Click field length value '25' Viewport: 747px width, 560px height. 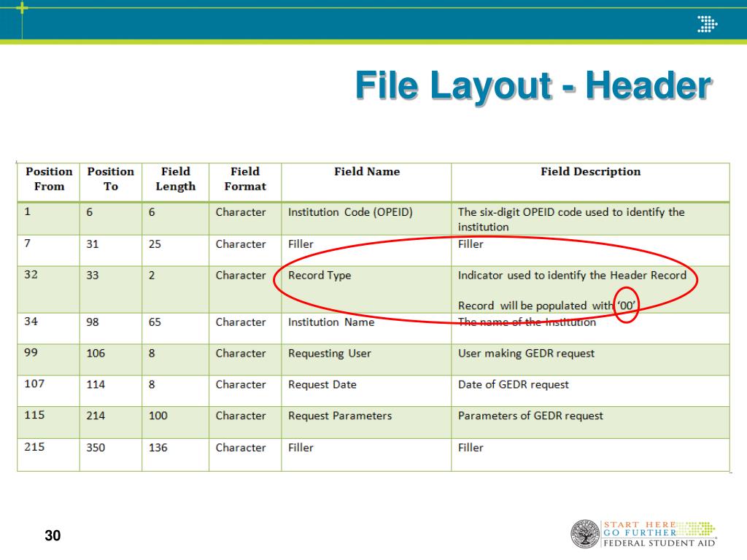click(x=155, y=245)
